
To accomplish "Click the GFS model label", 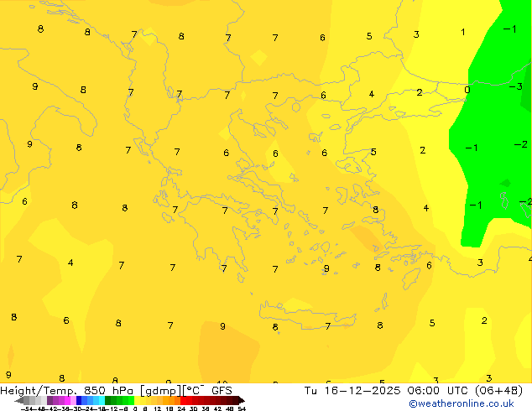I will 222,391.
